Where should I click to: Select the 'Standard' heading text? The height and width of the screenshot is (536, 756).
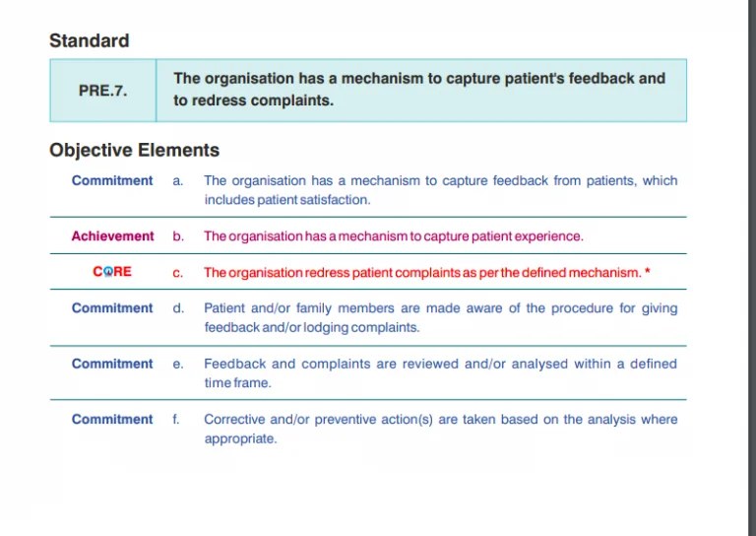pos(89,41)
